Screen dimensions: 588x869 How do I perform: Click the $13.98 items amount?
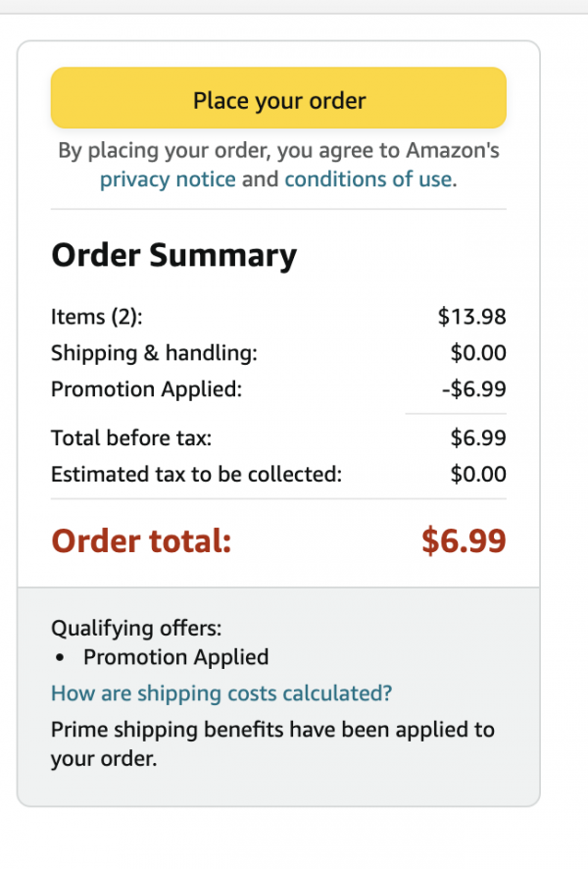pos(471,317)
